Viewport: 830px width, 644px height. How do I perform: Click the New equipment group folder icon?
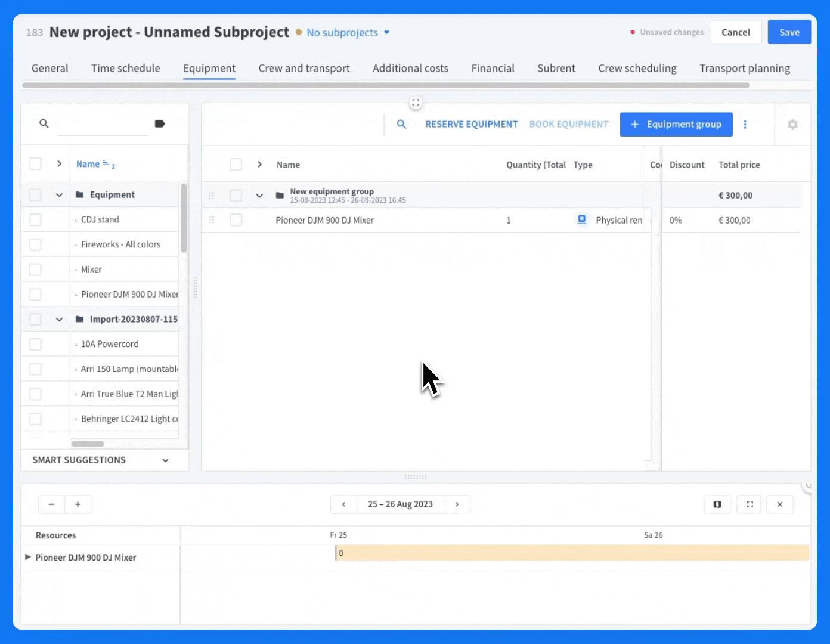pyautogui.click(x=280, y=195)
